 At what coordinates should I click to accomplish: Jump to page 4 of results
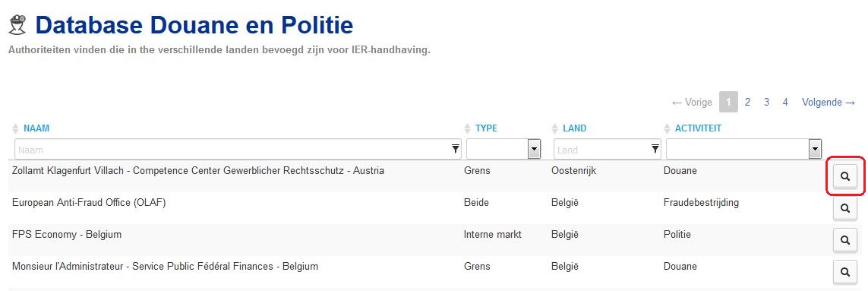[785, 102]
